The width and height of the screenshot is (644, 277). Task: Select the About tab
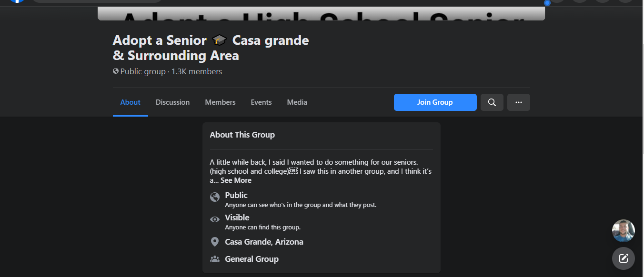130,102
